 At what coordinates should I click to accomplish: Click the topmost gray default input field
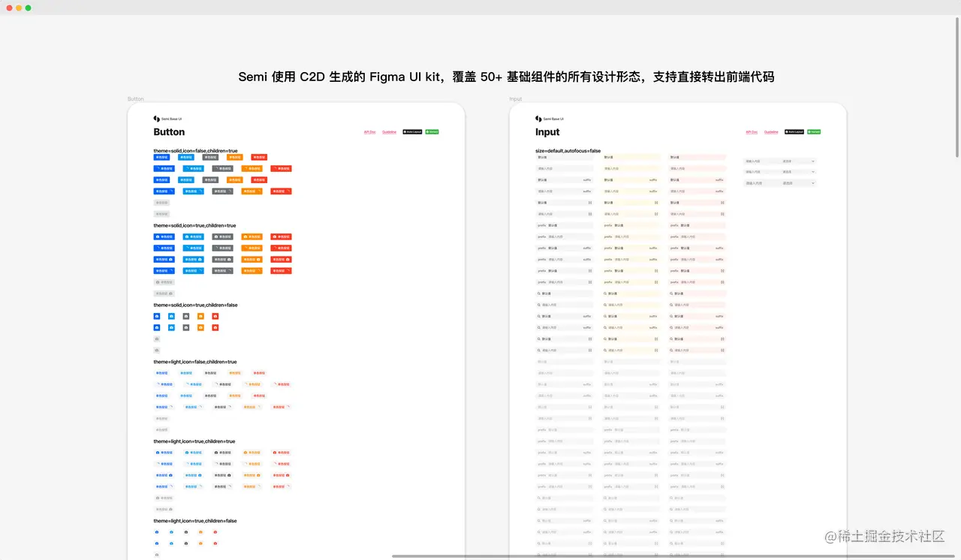(x=565, y=157)
